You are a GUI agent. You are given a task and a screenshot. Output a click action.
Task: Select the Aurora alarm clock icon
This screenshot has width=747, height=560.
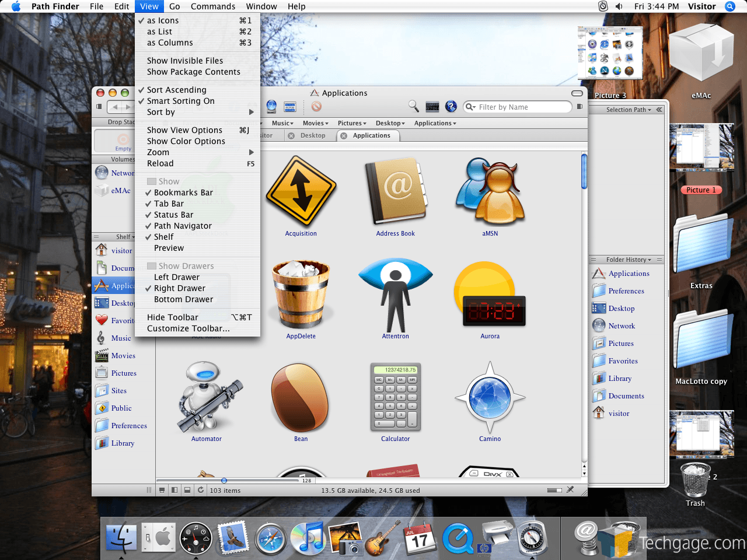tap(490, 295)
